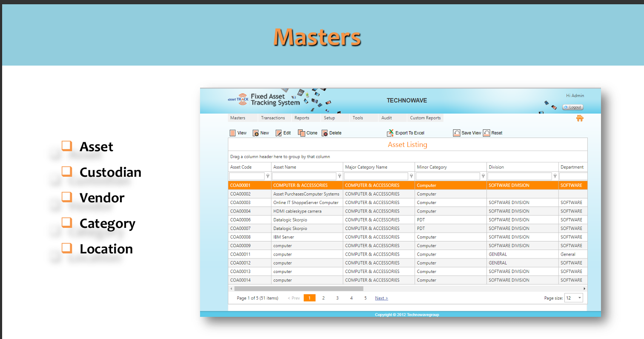Select current page 1 in pager
This screenshot has width=644, height=339.
click(x=309, y=298)
